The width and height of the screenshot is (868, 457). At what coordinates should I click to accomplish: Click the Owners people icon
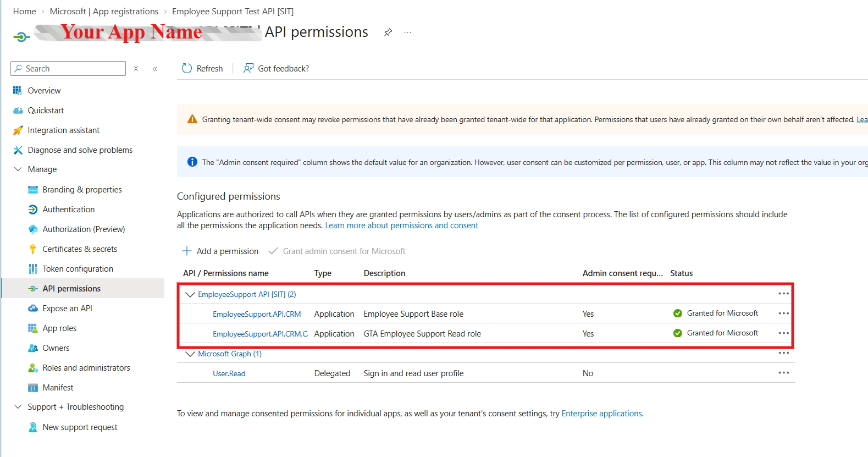tap(32, 348)
